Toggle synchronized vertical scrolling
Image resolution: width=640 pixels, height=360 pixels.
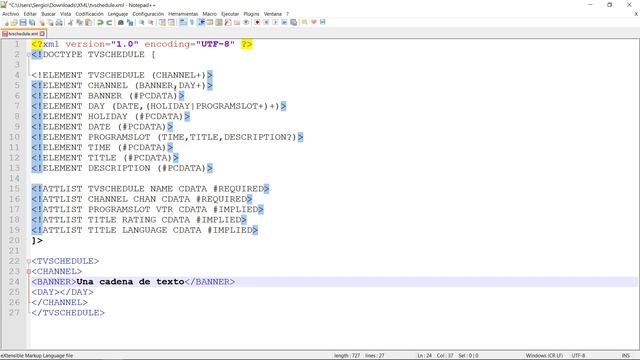(x=162, y=22)
